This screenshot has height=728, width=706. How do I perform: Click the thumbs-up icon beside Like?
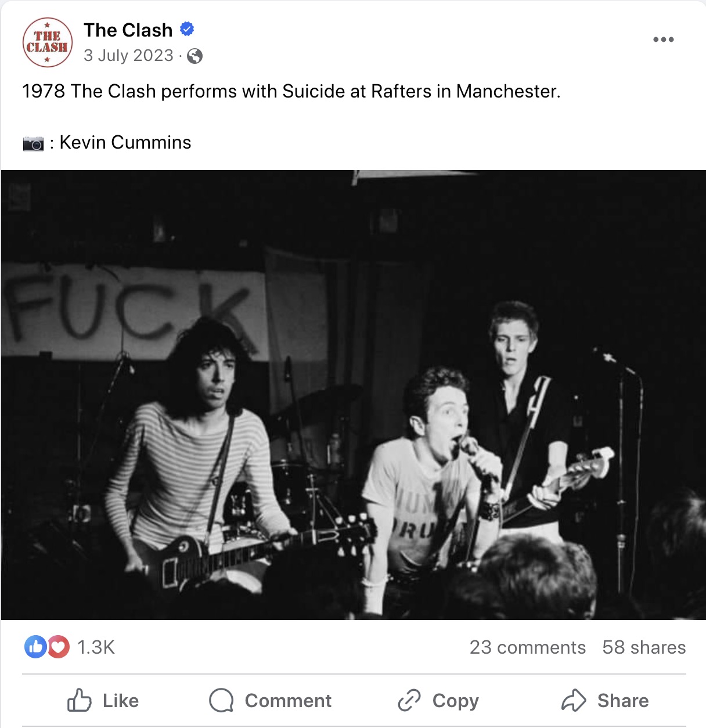tap(79, 700)
